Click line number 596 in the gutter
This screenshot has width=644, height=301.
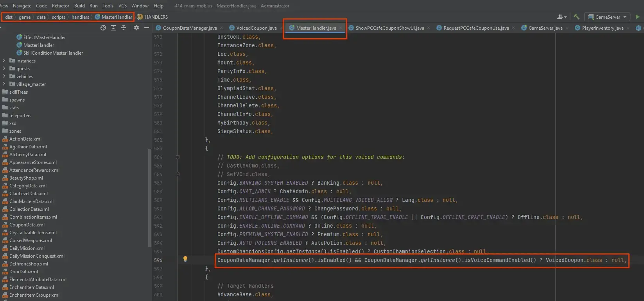tap(158, 260)
